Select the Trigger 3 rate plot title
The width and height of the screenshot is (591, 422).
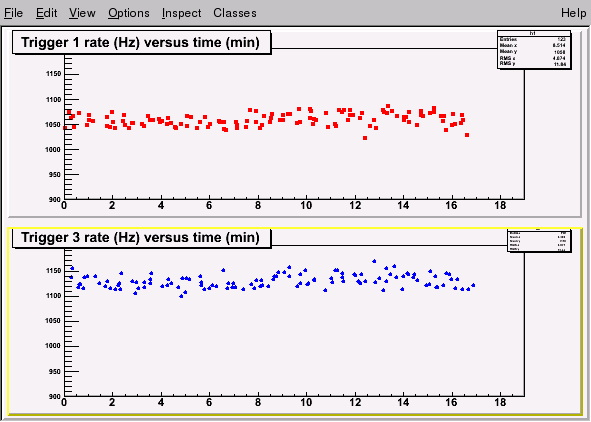click(x=141, y=238)
